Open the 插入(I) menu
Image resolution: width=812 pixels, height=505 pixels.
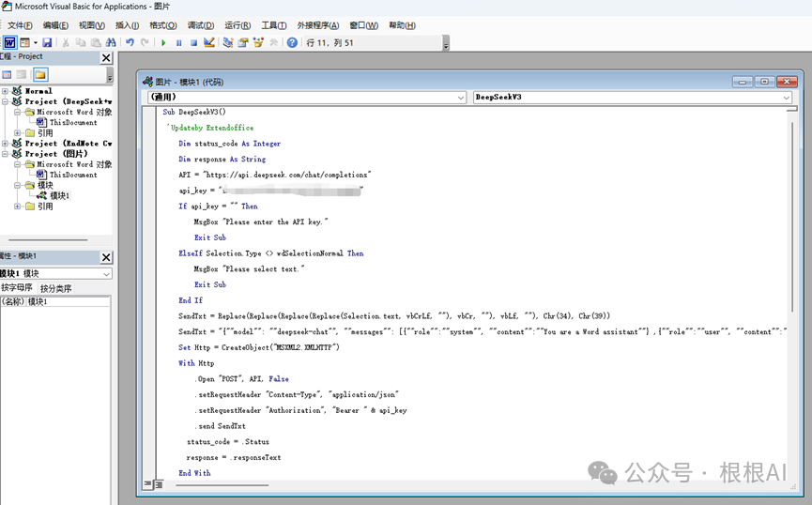click(127, 25)
